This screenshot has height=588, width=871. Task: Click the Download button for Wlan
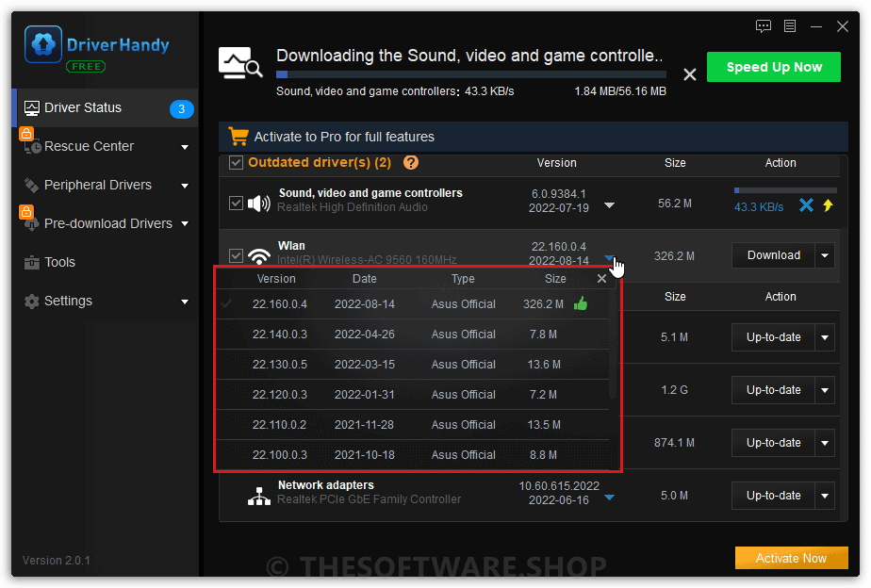click(773, 255)
